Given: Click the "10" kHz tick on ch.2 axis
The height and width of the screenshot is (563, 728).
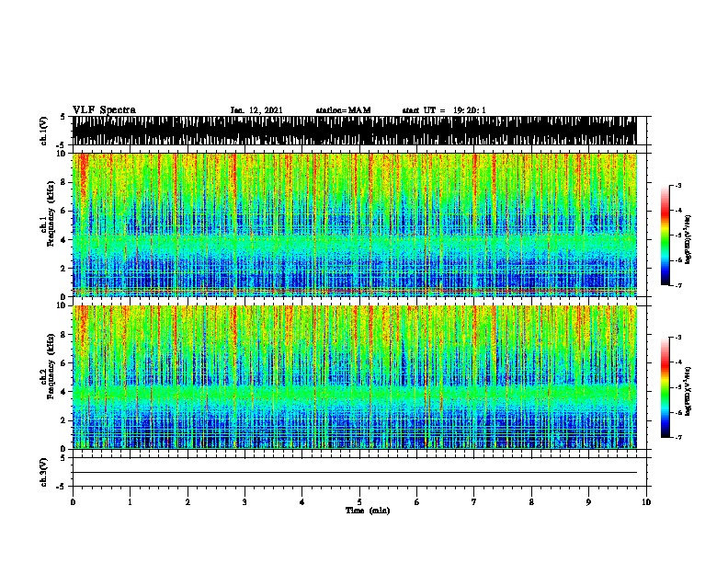Looking at the screenshot, I should coord(62,305).
